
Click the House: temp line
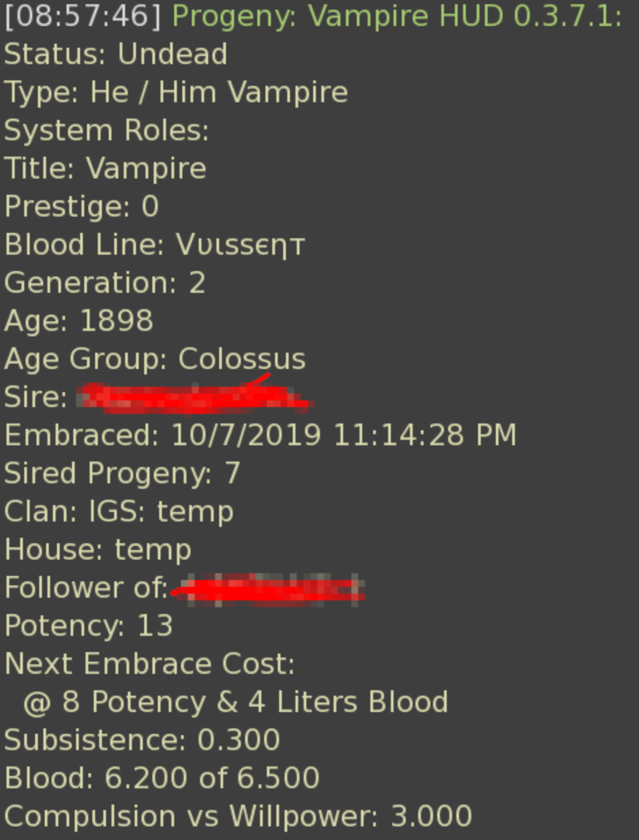tap(98, 550)
